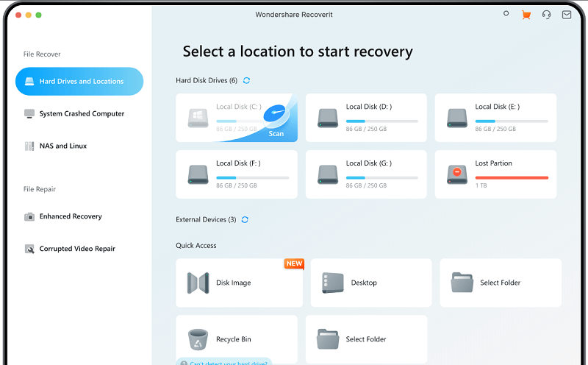Click the Recycle Bin icon
The image size is (588, 365).
(198, 339)
